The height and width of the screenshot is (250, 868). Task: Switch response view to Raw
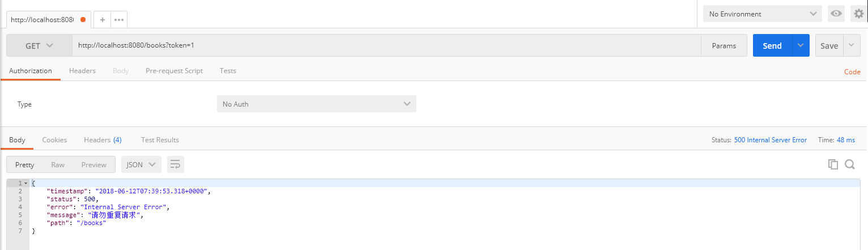coord(58,165)
